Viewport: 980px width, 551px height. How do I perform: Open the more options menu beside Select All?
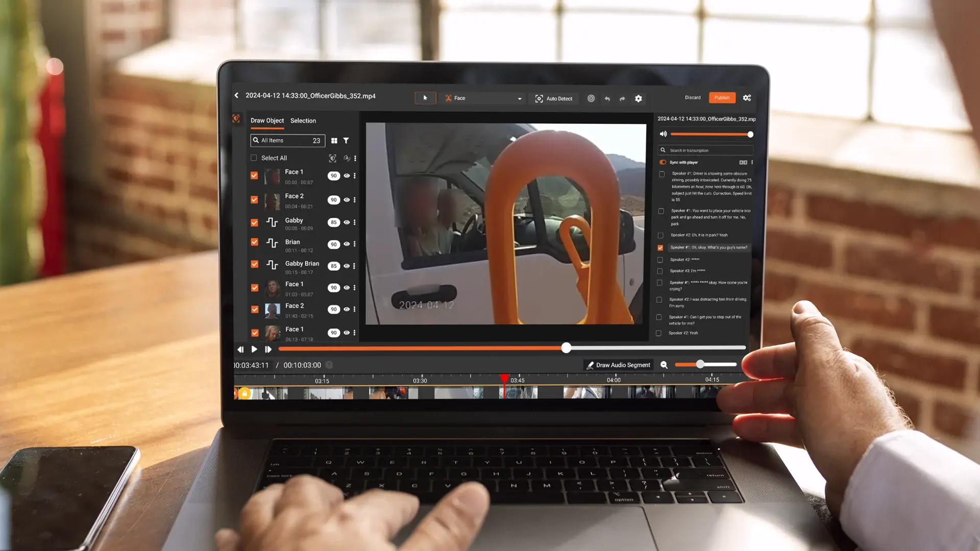coord(355,158)
